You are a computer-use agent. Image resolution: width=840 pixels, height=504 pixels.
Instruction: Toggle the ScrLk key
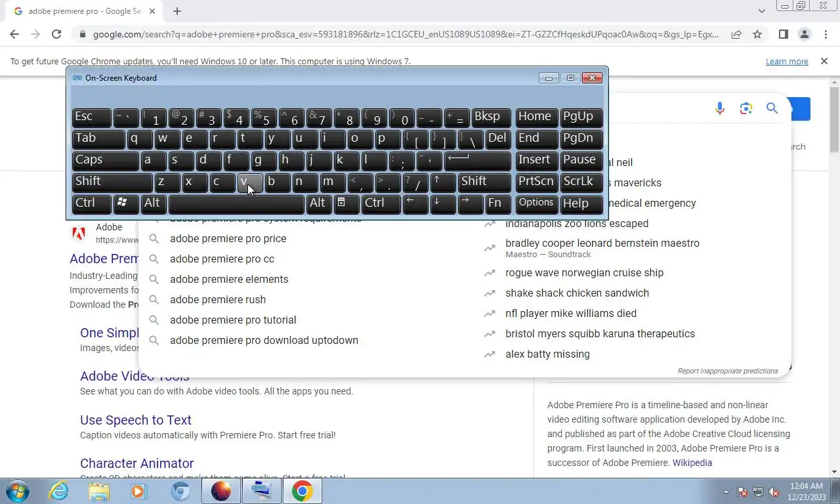[x=581, y=182]
